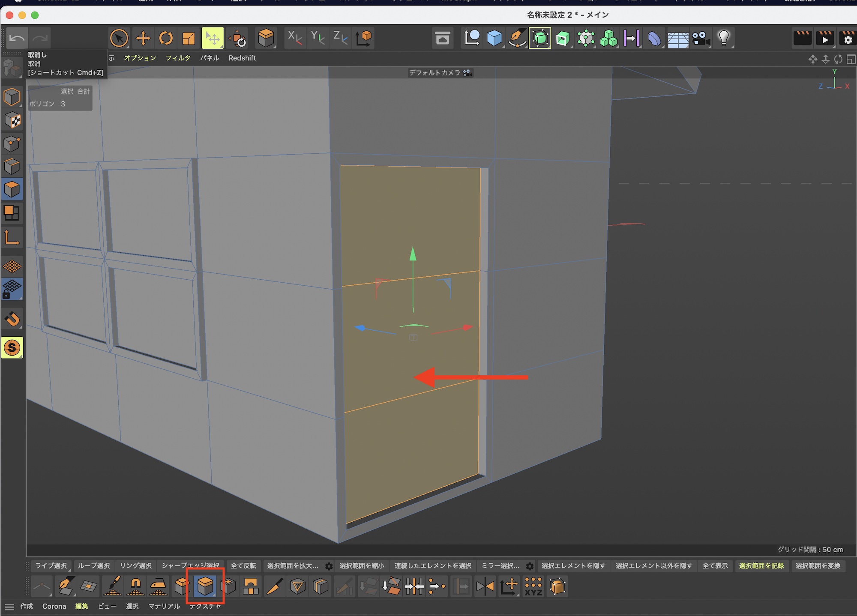Open the hamburger menu beside 作成
Image resolution: width=857 pixels, height=616 pixels.
[9, 607]
